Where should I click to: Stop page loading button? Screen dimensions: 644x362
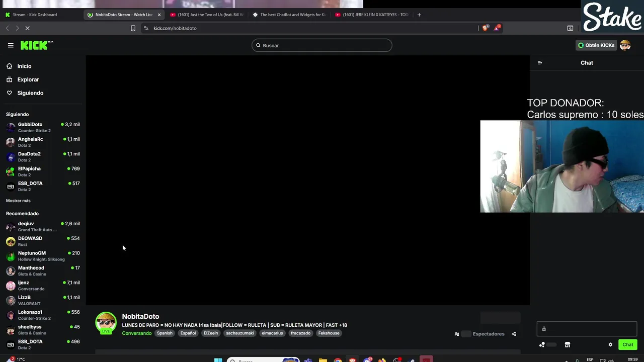pos(27,28)
